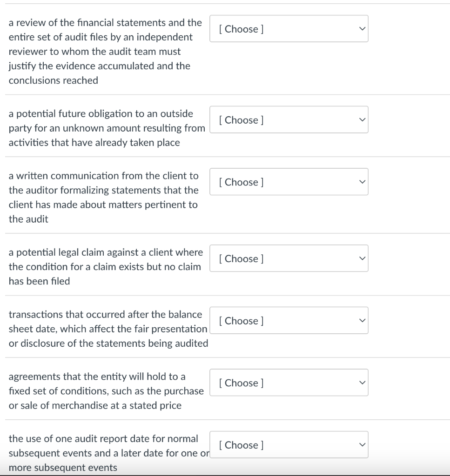Click the chevron for the subsequent events dropdown
This screenshot has width=450, height=476.
coord(363,320)
